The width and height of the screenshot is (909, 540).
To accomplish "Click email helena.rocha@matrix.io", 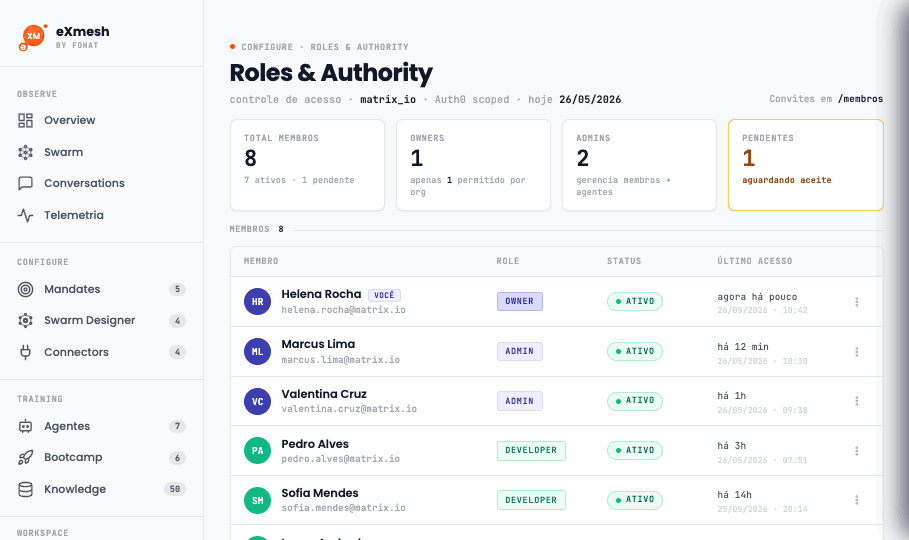I will (x=344, y=310).
